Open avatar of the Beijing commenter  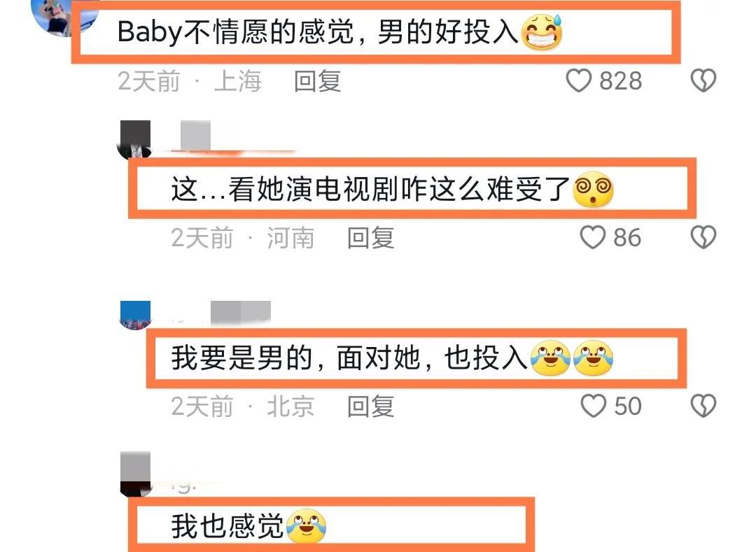pyautogui.click(x=135, y=316)
